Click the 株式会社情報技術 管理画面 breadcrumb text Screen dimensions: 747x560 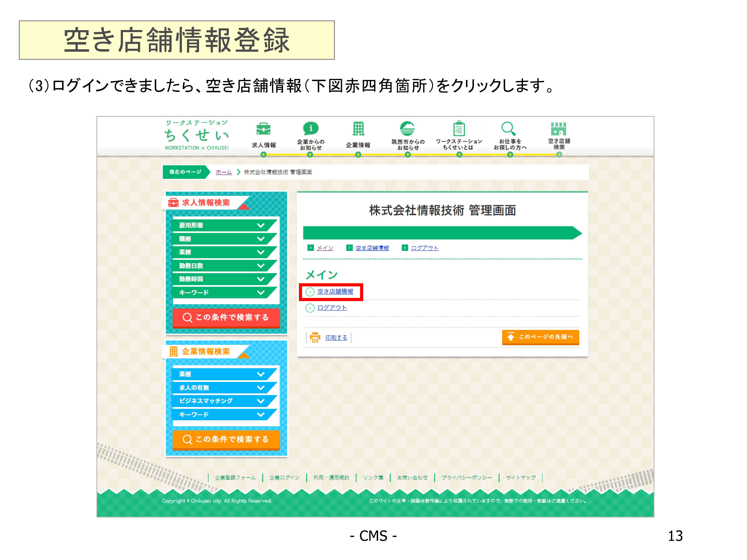[278, 172]
